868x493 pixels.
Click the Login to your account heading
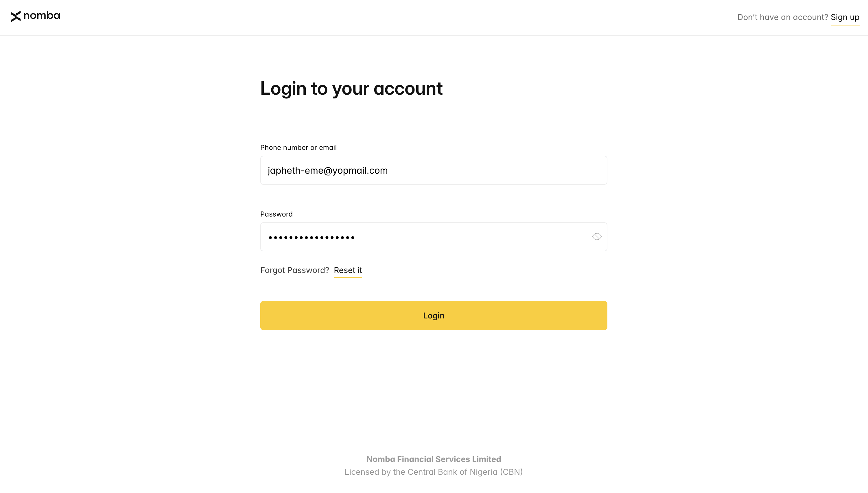coord(351,88)
